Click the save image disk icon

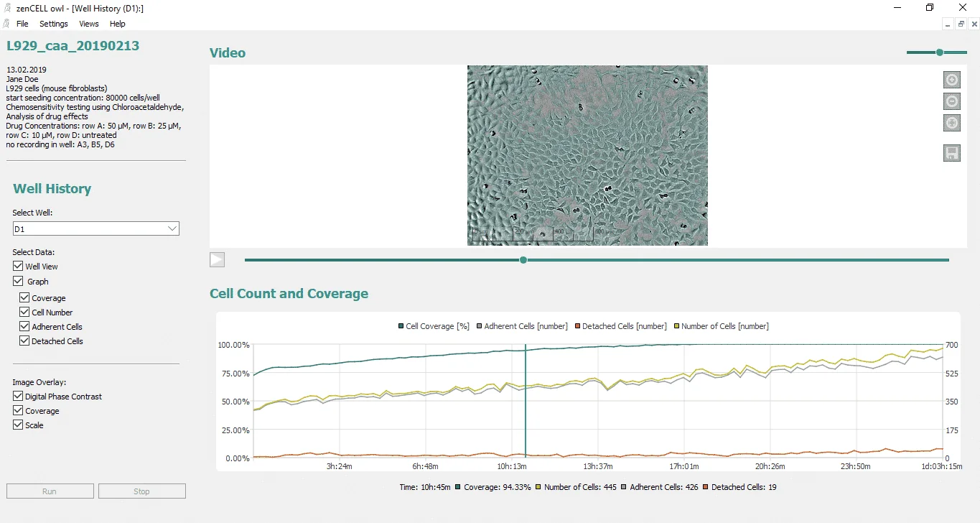(951, 153)
